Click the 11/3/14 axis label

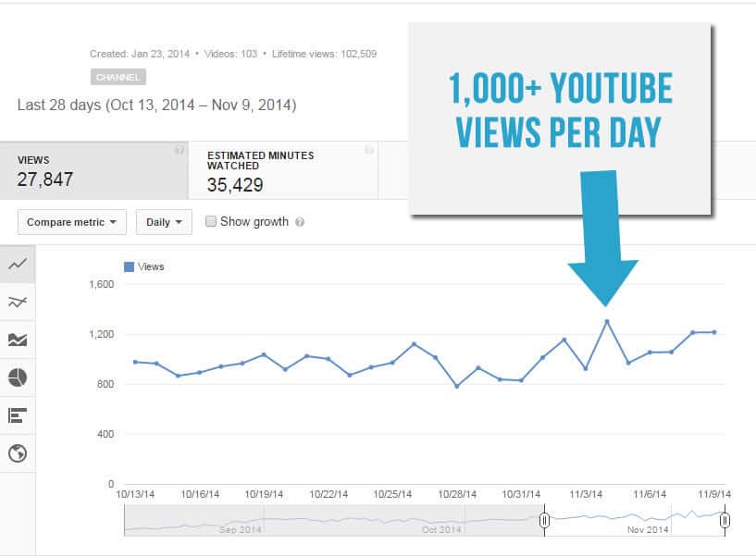click(x=586, y=494)
